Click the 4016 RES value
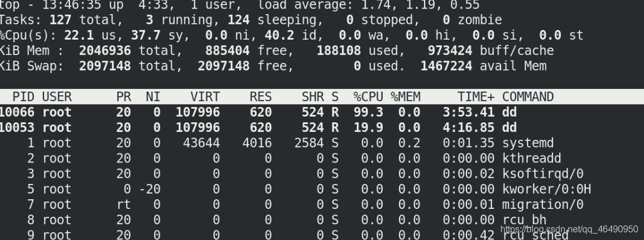 [257, 143]
